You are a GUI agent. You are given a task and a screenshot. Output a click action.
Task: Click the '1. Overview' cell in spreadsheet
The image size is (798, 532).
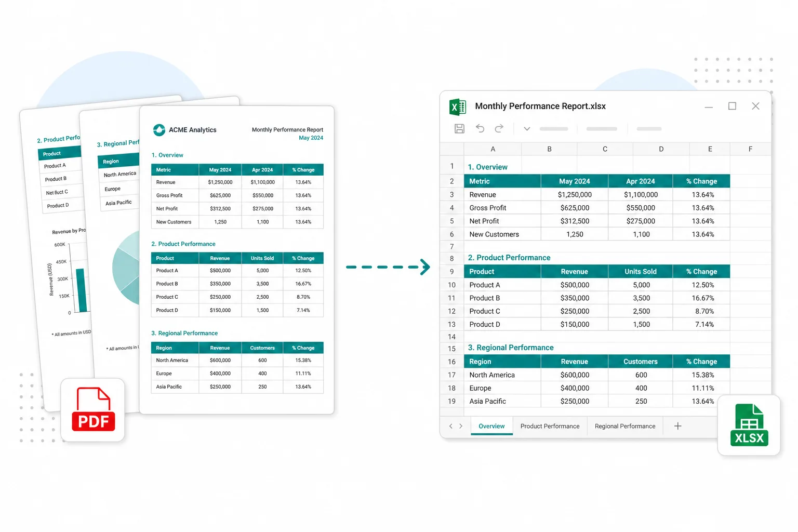point(488,167)
